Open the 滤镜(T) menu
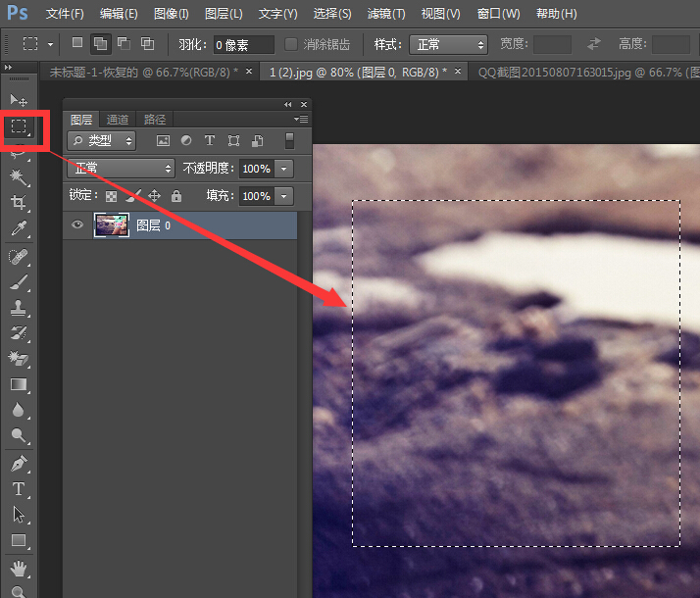This screenshot has width=700, height=598. pyautogui.click(x=386, y=14)
